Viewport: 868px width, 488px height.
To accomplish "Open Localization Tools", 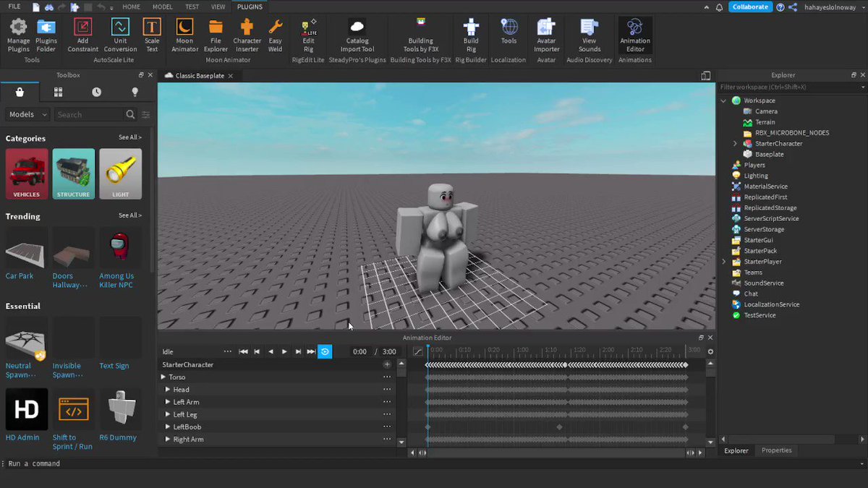I will 509,32.
